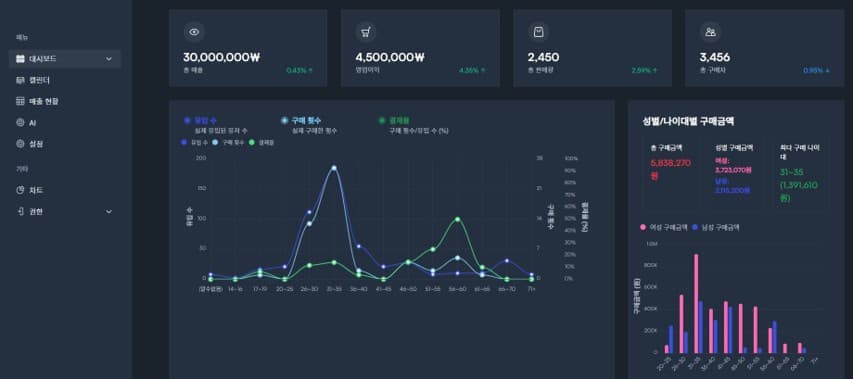Expand the 권한 menu chevron
Image resolution: width=853 pixels, height=379 pixels.
pos(109,212)
